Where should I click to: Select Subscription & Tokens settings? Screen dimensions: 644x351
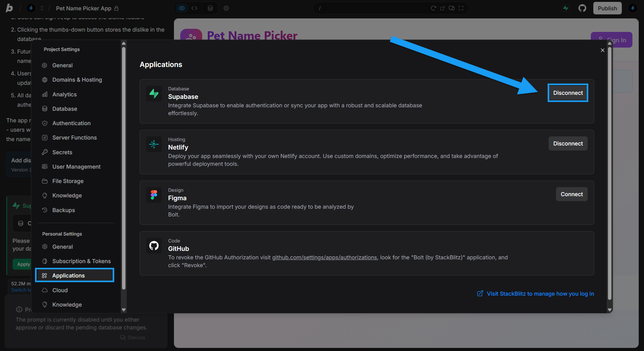81,261
